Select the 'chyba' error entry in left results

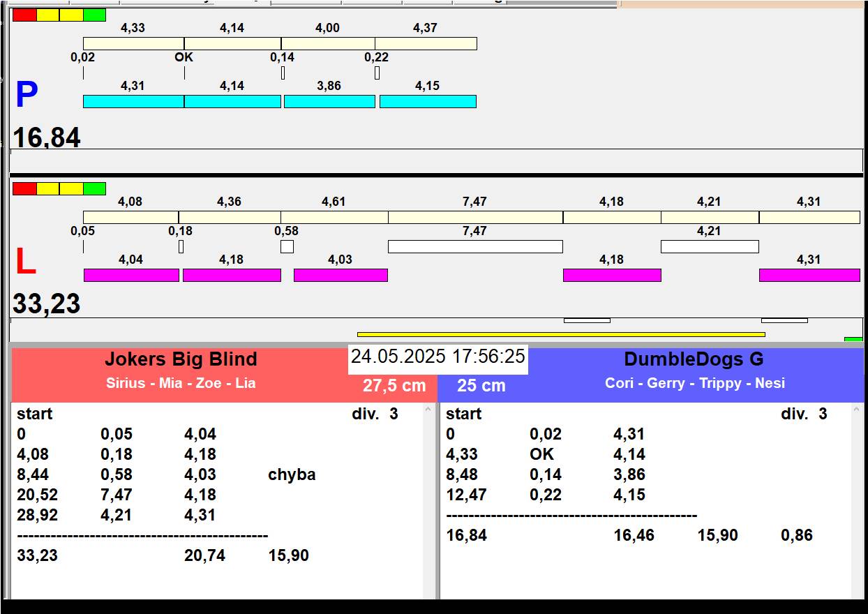292,474
